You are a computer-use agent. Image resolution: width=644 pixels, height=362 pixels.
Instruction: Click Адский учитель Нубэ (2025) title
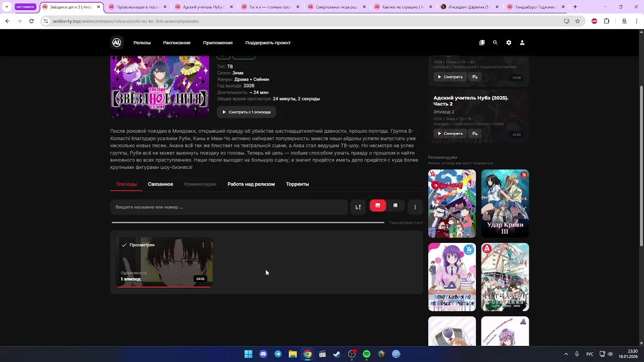[x=470, y=101]
